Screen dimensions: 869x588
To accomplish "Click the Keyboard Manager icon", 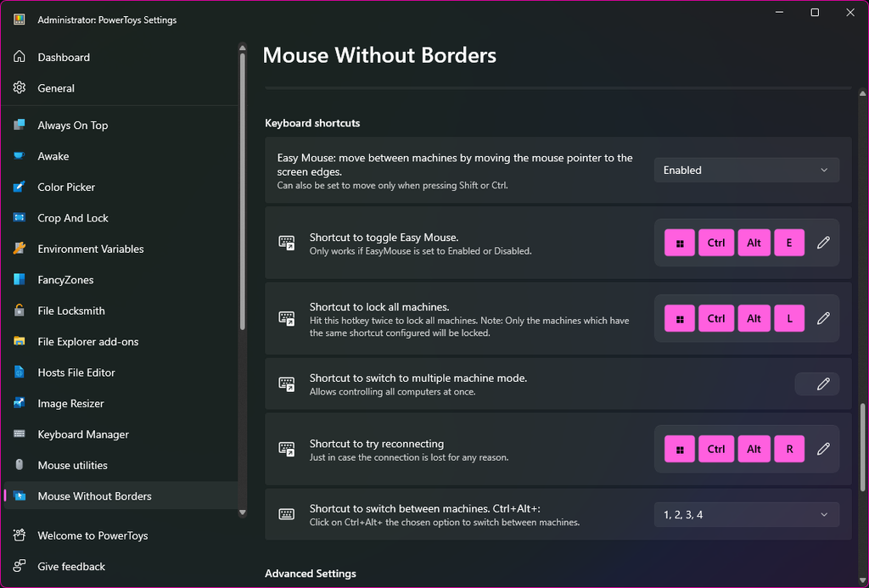I will click(x=20, y=434).
